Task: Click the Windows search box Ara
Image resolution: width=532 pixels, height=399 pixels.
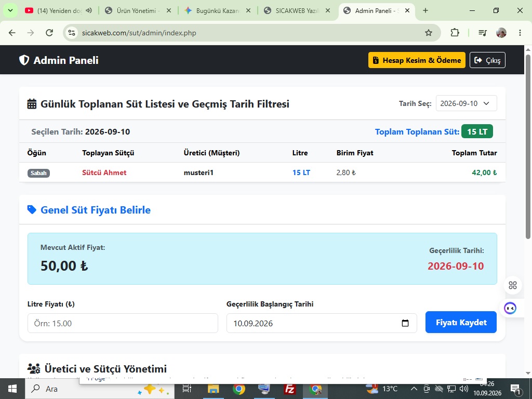Action: [100, 389]
